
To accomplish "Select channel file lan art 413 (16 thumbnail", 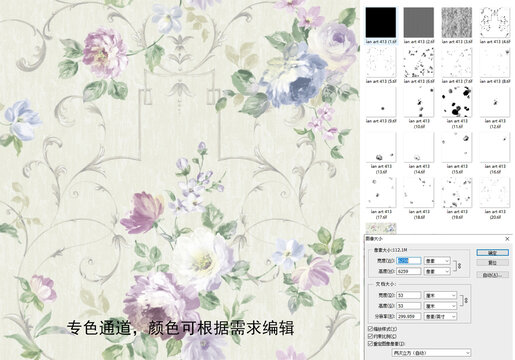I will coord(495,147).
